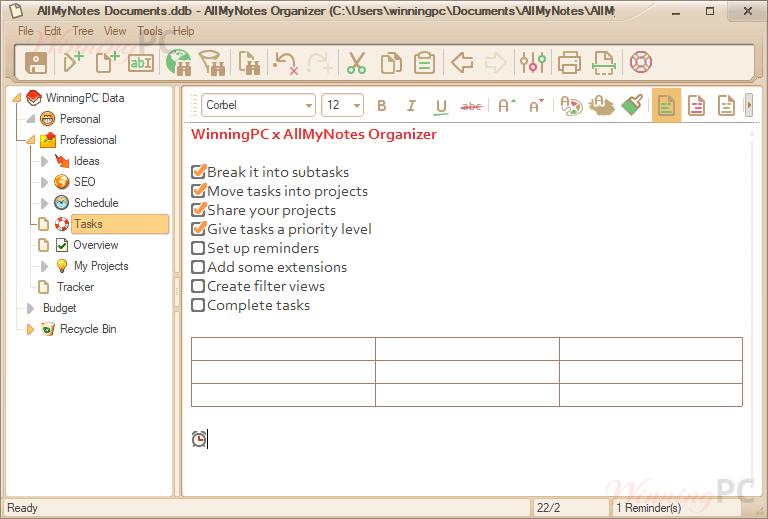768x519 pixels.
Task: Increase font size with the A-up icon
Action: 506,105
